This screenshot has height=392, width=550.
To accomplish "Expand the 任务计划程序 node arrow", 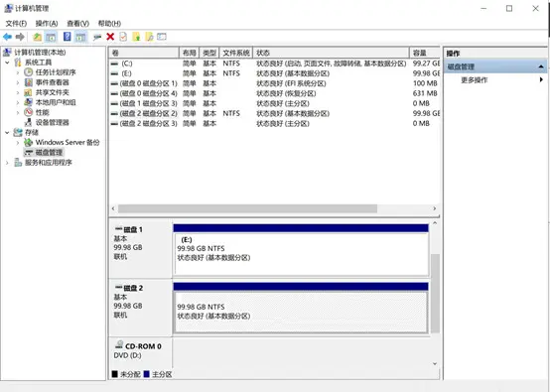I will click(x=18, y=72).
